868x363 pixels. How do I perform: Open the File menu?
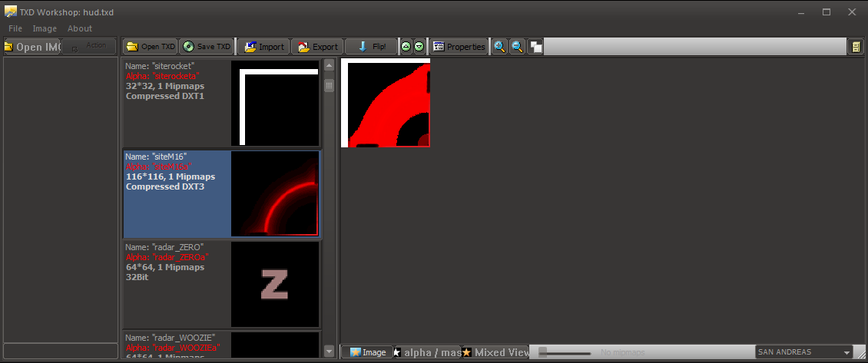tap(15, 28)
